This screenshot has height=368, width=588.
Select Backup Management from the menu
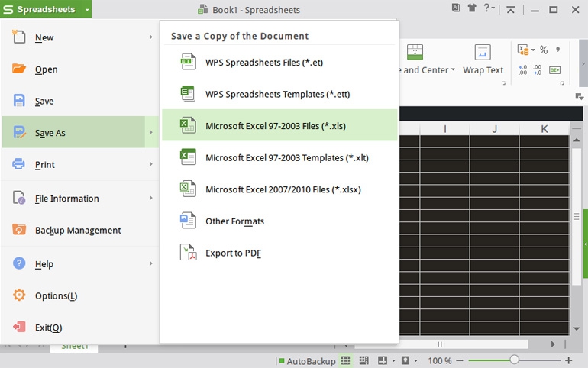pyautogui.click(x=77, y=230)
